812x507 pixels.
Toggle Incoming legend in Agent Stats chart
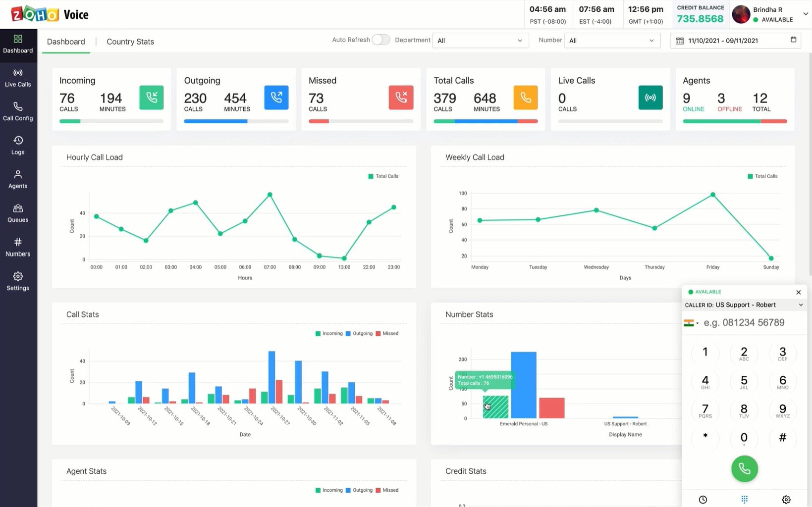click(329, 490)
